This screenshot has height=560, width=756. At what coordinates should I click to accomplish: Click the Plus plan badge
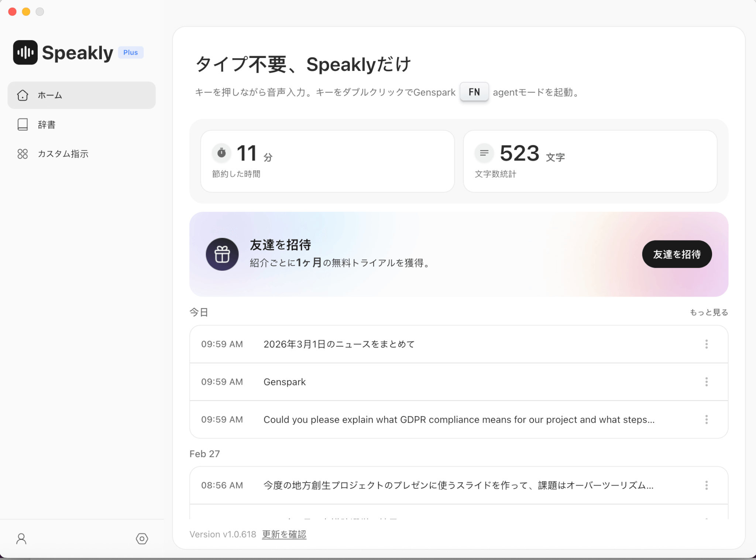coord(131,52)
